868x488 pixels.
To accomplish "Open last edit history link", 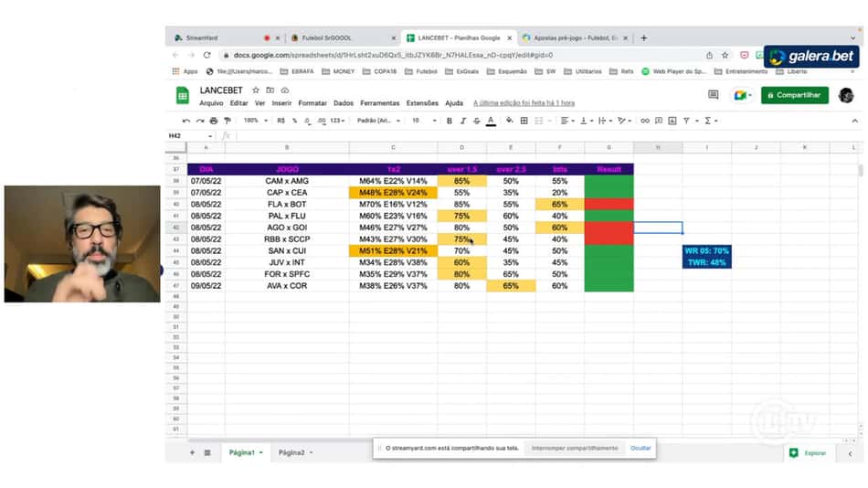I will [x=524, y=103].
